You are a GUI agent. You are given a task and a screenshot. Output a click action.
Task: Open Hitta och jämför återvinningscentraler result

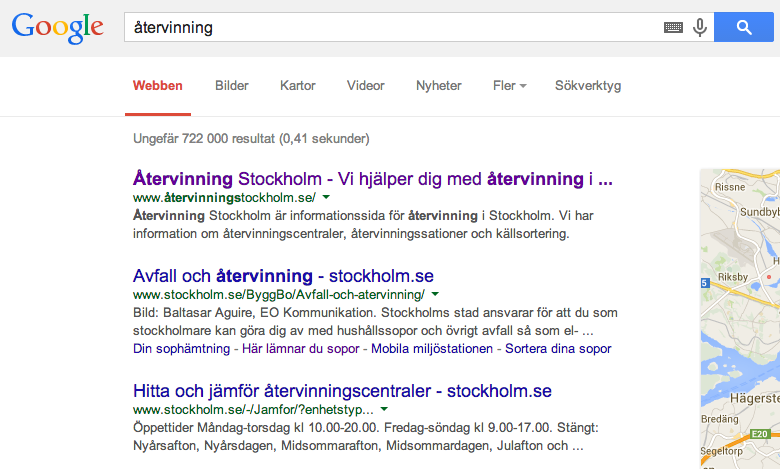(x=342, y=391)
